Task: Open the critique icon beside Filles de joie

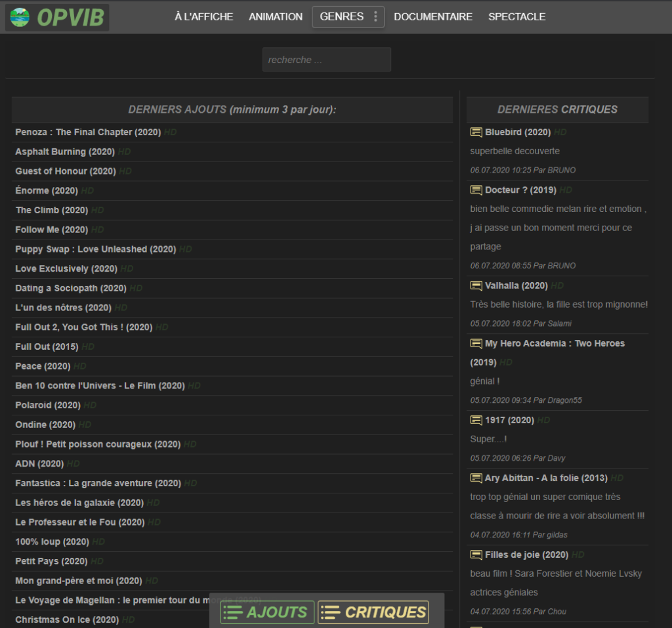Action: click(476, 555)
